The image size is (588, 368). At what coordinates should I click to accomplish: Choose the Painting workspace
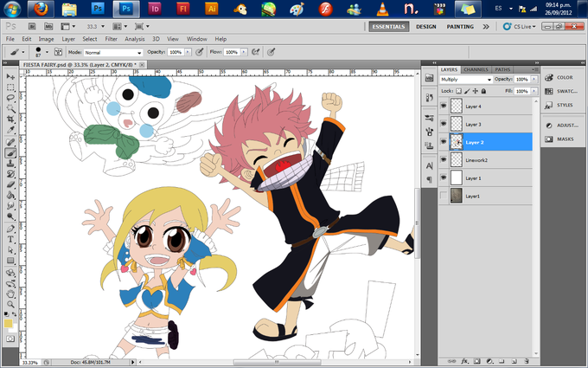460,26
